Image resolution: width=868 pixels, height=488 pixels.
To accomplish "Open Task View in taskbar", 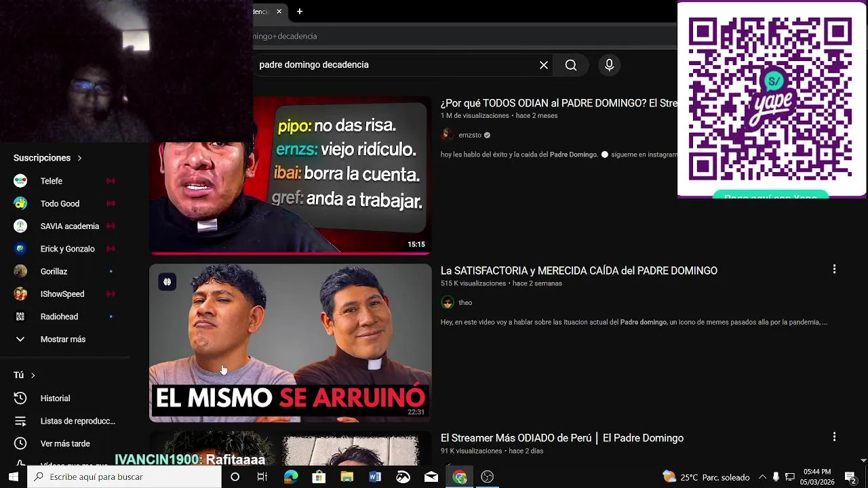I will 262,477.
